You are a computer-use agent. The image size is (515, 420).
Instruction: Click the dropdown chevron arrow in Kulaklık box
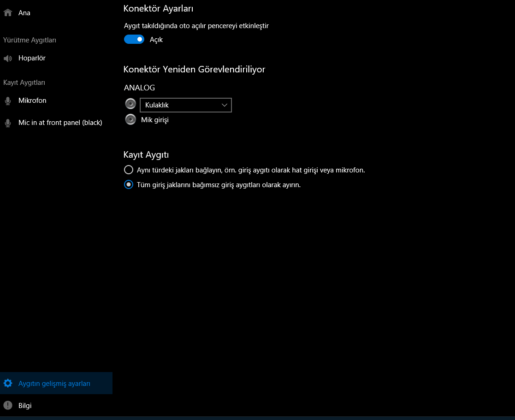point(225,105)
